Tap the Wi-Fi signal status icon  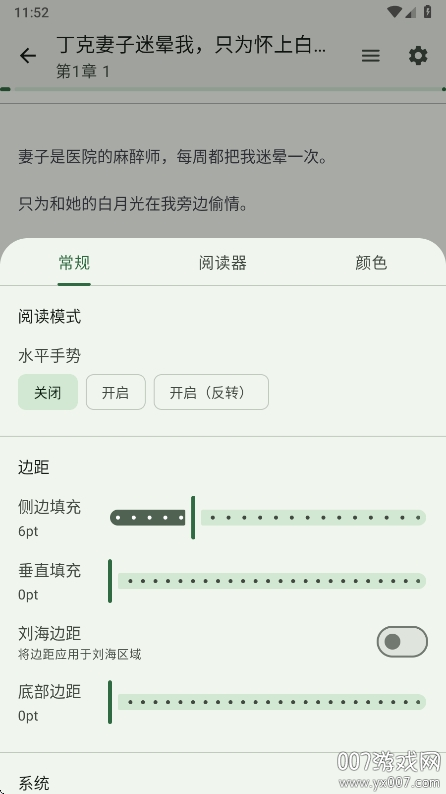393,12
